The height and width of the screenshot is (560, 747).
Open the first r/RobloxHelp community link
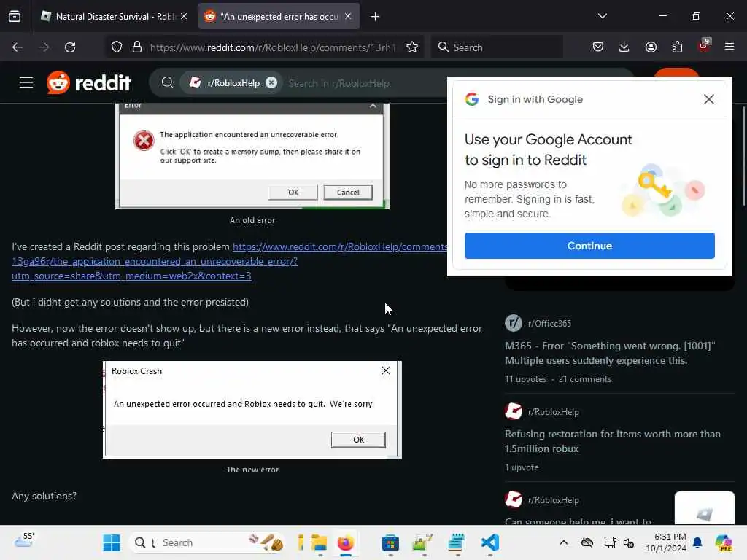[553, 412]
